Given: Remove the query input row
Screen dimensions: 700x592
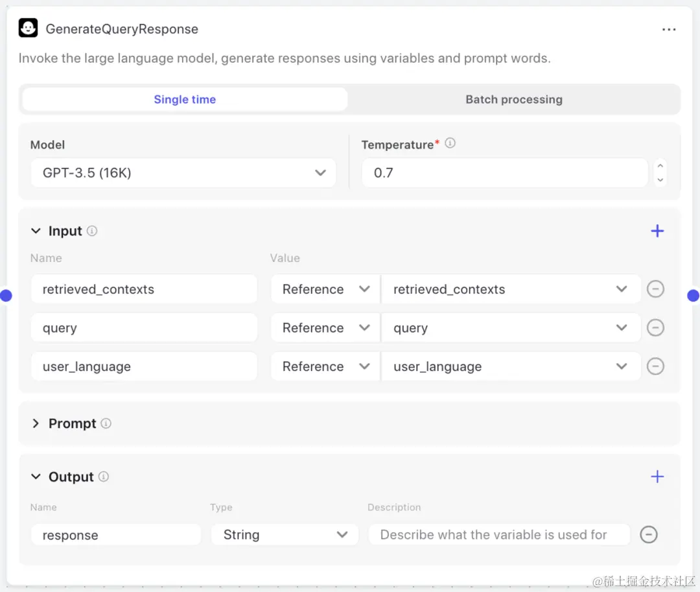Looking at the screenshot, I should point(655,328).
